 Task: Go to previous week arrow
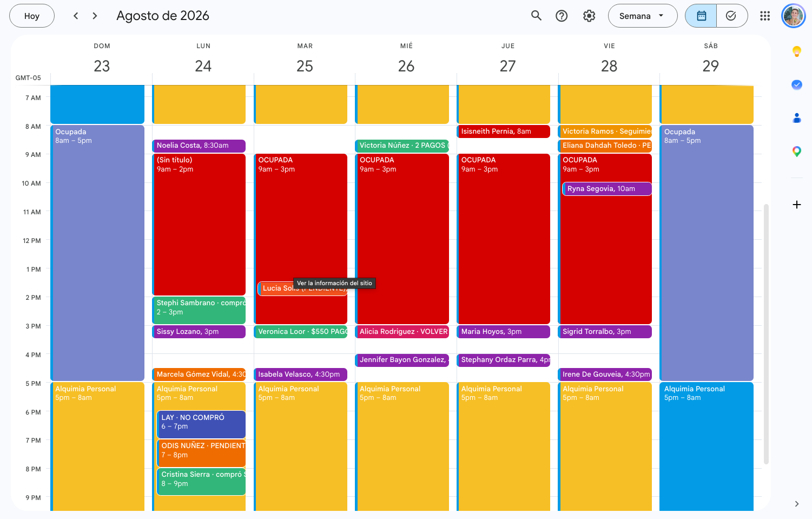[76, 16]
